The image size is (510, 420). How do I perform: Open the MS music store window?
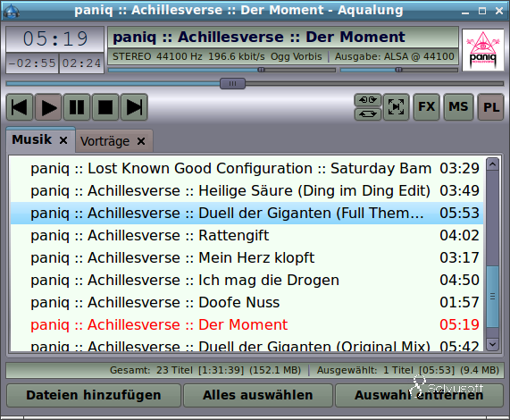(458, 107)
